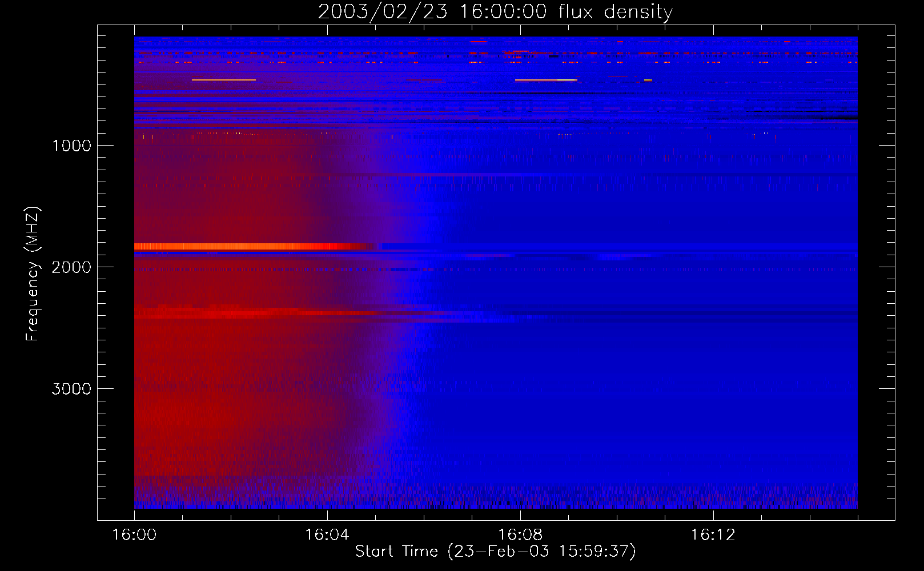Click the 2000 frequency tick label

pyautogui.click(x=71, y=267)
